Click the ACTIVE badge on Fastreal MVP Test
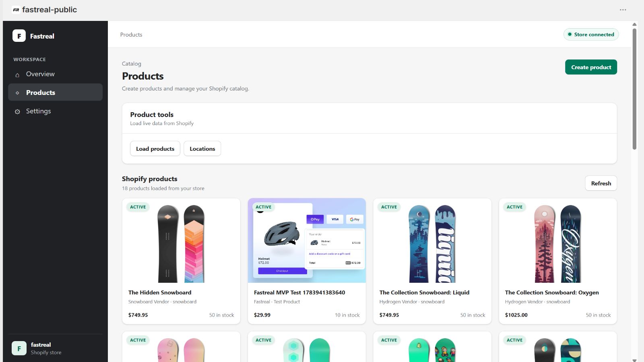Viewport: 644px width, 362px height. point(264,207)
